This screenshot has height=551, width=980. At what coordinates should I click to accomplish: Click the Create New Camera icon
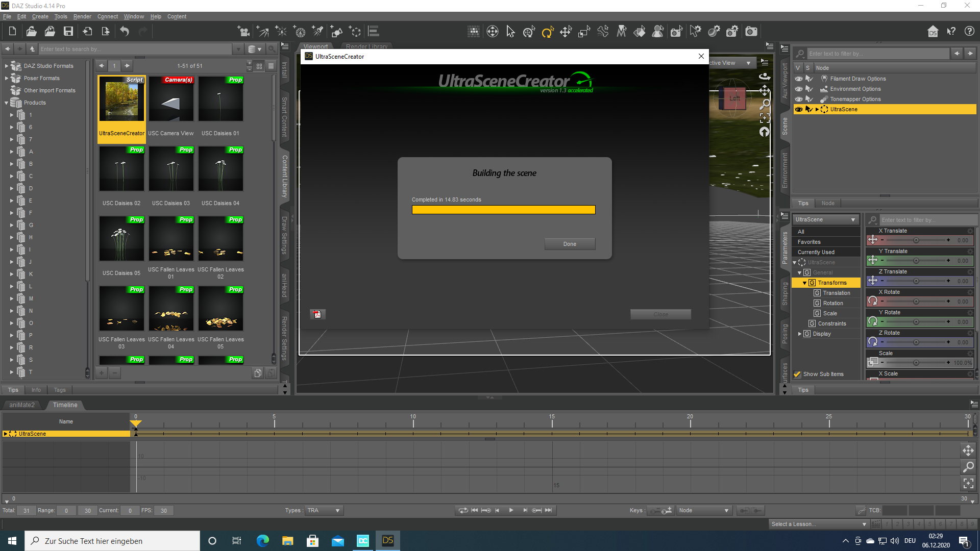[x=243, y=32]
